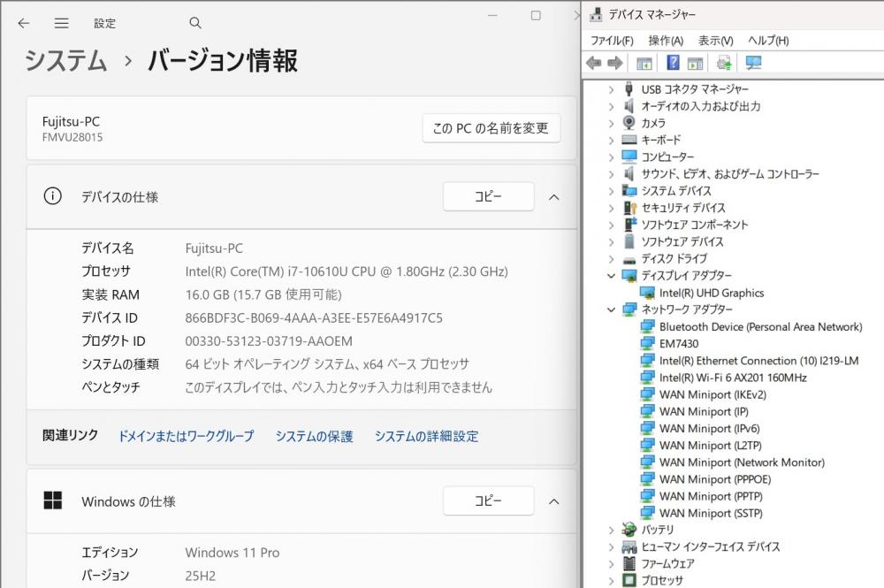The width and height of the screenshot is (884, 588).
Task: Click the システム breadcrumb heading
Action: (65, 60)
